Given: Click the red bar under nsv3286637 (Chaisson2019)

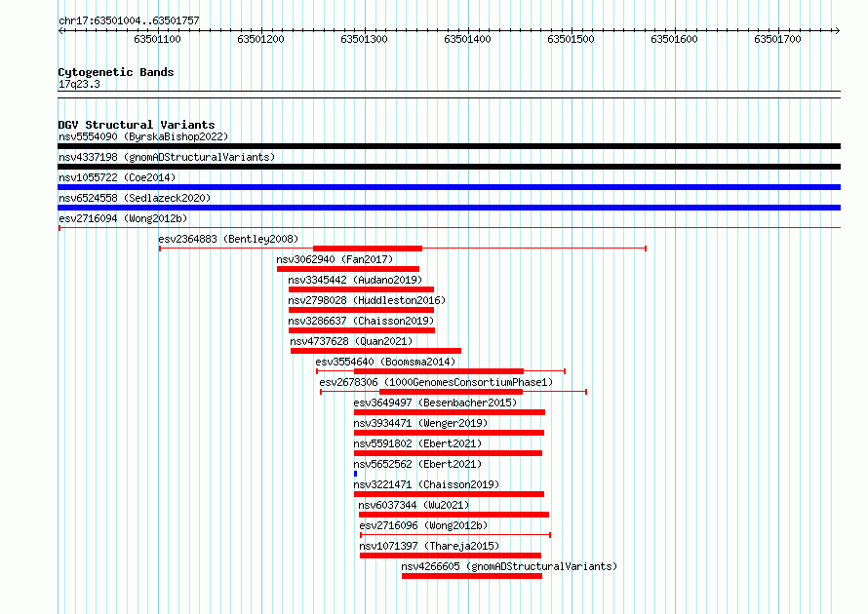Looking at the screenshot, I should pos(362,330).
